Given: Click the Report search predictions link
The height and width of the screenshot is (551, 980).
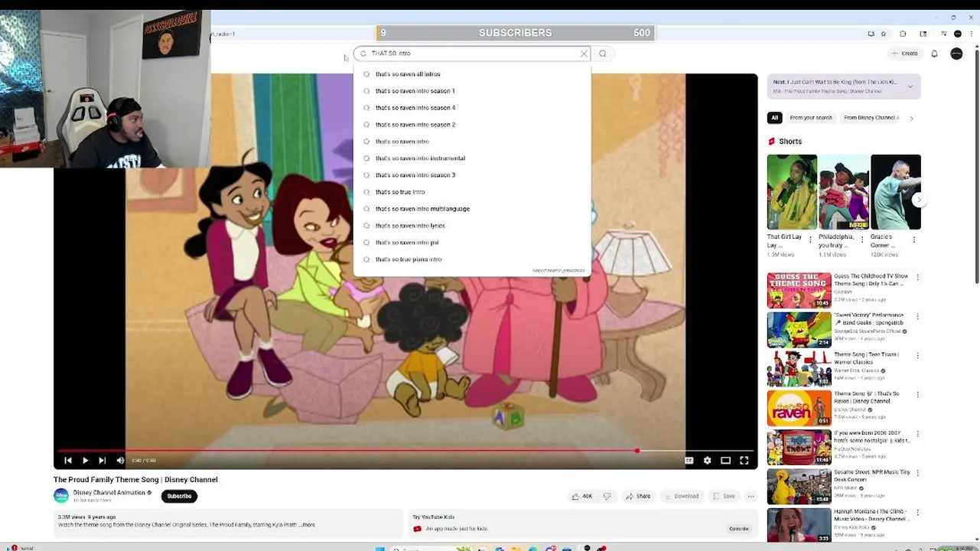Looking at the screenshot, I should click(x=558, y=270).
